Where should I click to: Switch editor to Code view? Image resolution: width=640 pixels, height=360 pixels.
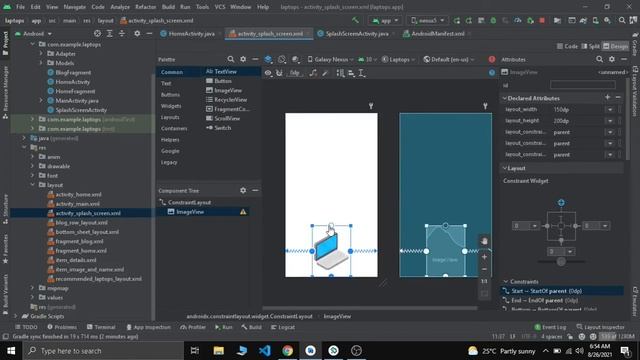(x=568, y=46)
